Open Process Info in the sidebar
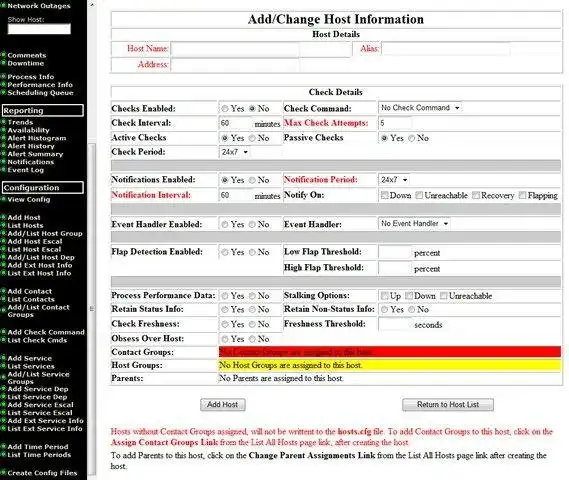Screen dimensions: 569x480 (31, 77)
